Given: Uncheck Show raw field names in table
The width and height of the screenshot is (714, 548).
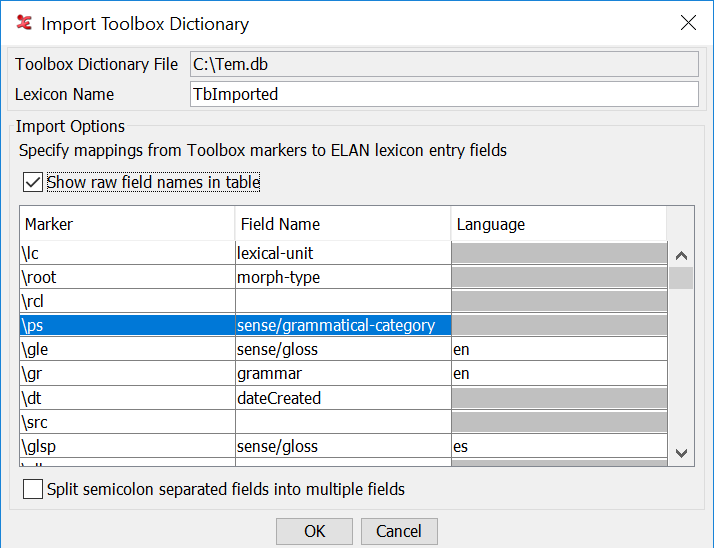Looking at the screenshot, I should (33, 182).
